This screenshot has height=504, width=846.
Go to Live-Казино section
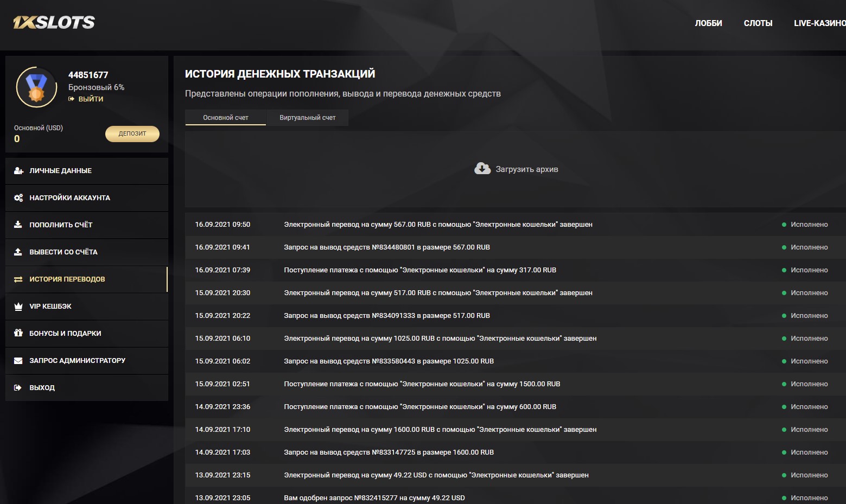click(x=819, y=23)
